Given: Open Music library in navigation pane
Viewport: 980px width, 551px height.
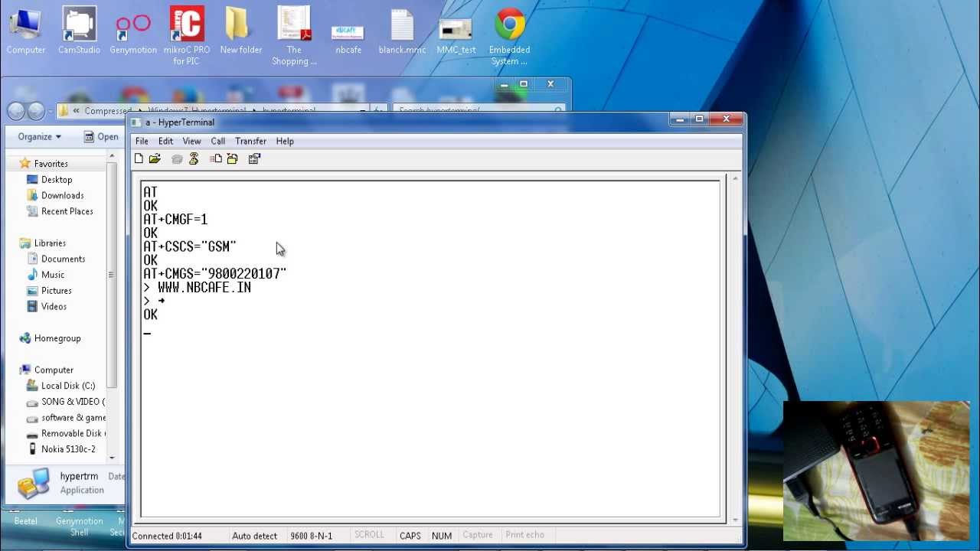Looking at the screenshot, I should (45, 275).
